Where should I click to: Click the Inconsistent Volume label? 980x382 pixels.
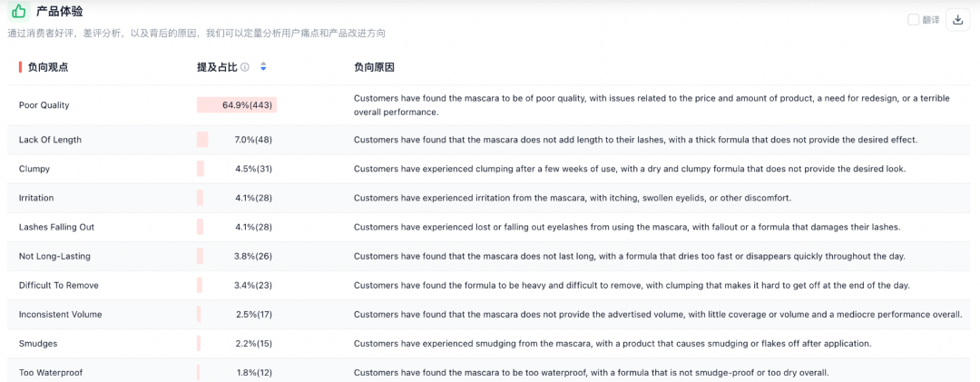60,314
